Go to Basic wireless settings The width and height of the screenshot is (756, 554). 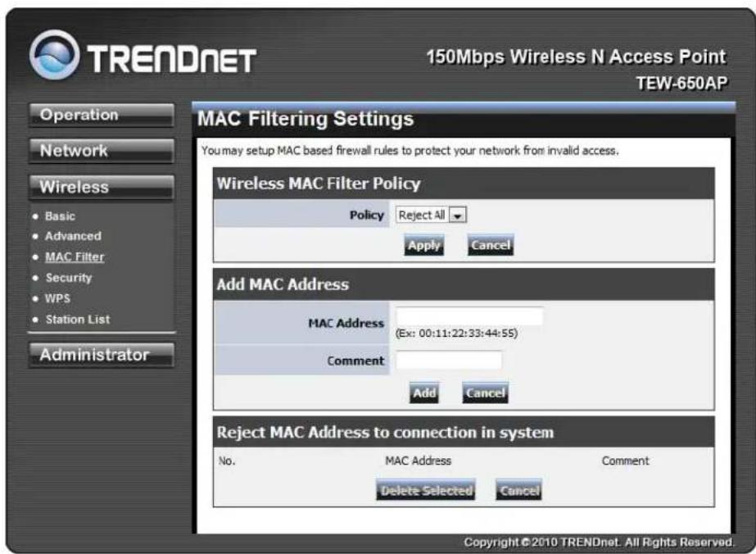tap(61, 216)
